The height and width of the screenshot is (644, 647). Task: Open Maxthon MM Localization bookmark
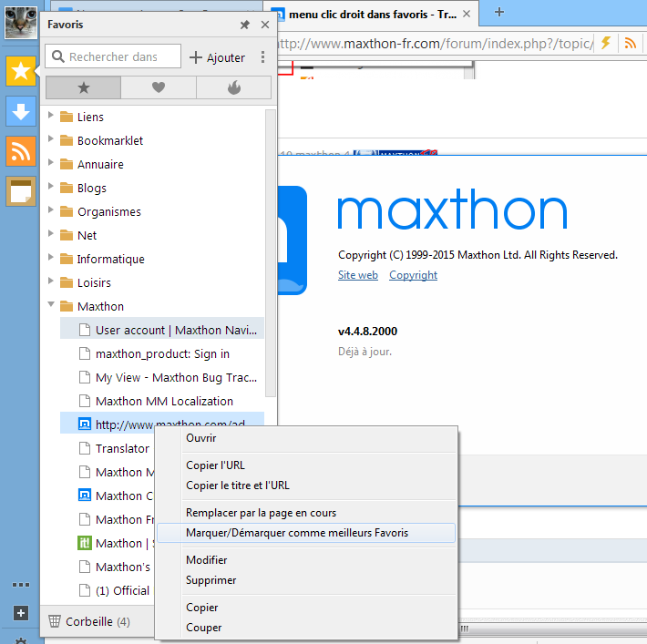tap(162, 401)
